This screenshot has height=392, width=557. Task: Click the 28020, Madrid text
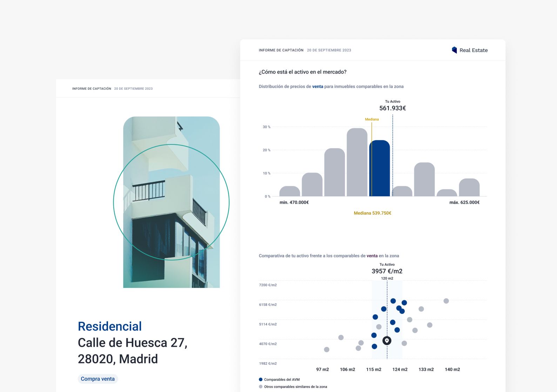click(118, 359)
